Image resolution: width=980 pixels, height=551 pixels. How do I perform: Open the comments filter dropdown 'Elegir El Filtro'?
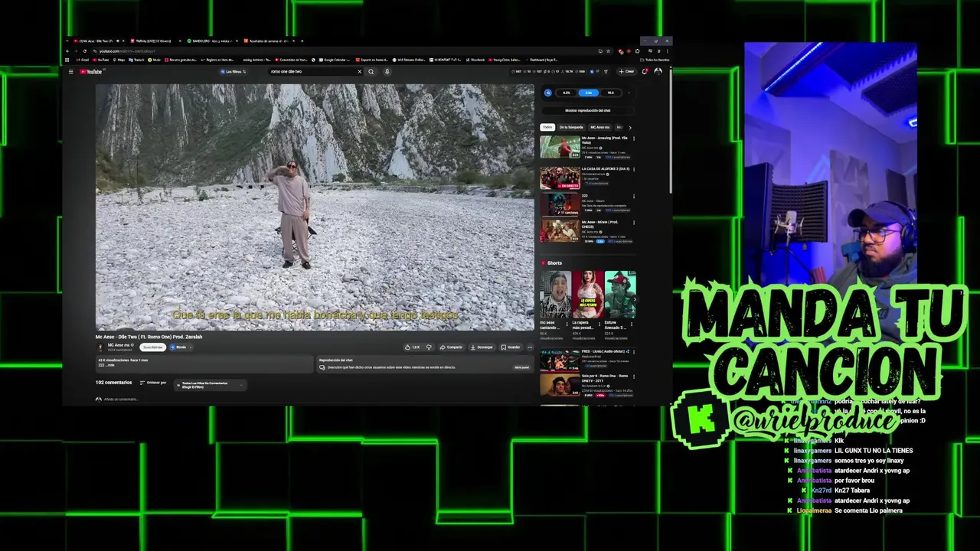pyautogui.click(x=210, y=385)
